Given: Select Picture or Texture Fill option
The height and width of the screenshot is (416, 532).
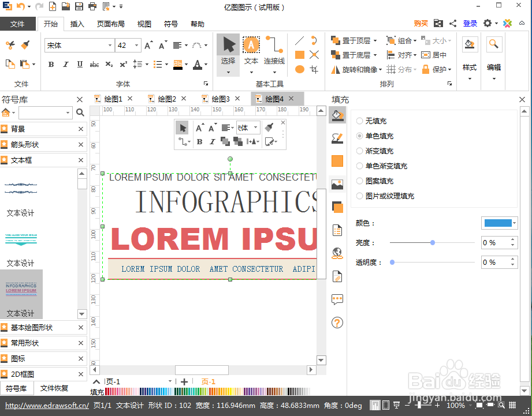Looking at the screenshot, I should pos(359,196).
